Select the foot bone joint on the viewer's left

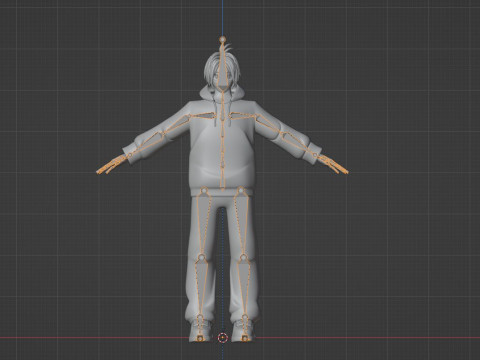point(200,338)
